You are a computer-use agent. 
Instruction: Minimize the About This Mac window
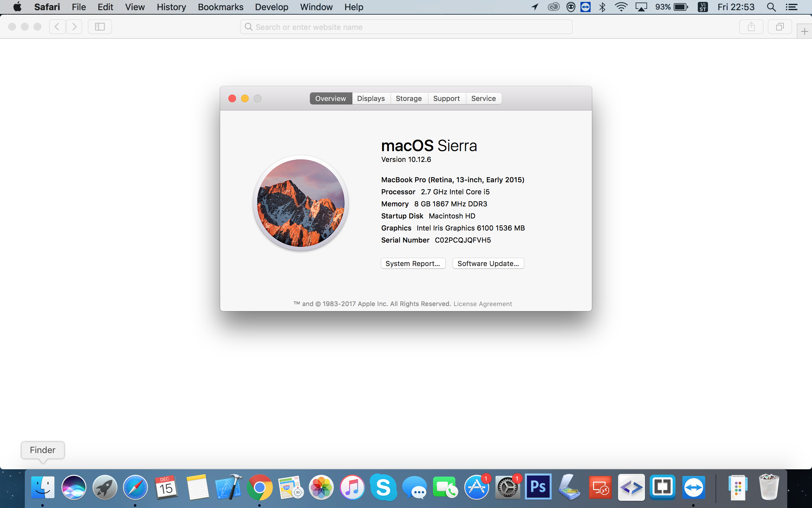coord(245,98)
